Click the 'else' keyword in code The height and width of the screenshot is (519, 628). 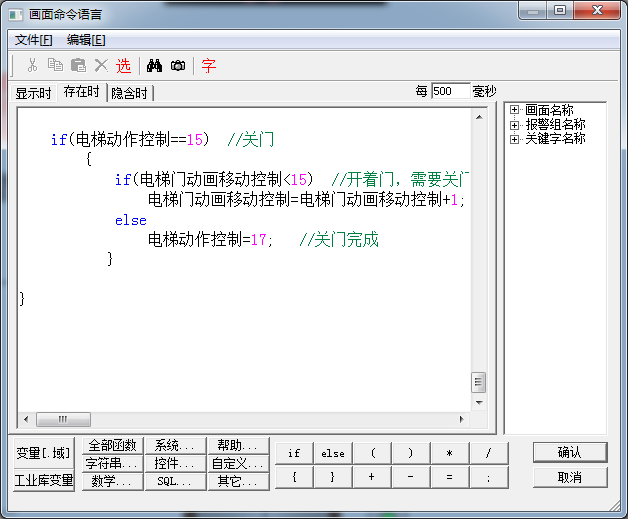131,221
